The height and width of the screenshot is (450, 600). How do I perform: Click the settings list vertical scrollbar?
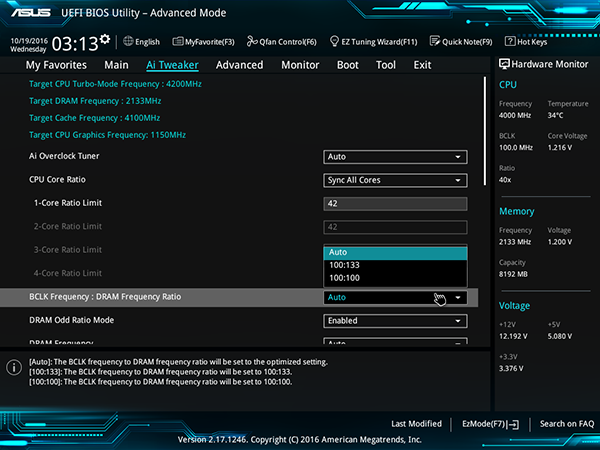point(485,131)
